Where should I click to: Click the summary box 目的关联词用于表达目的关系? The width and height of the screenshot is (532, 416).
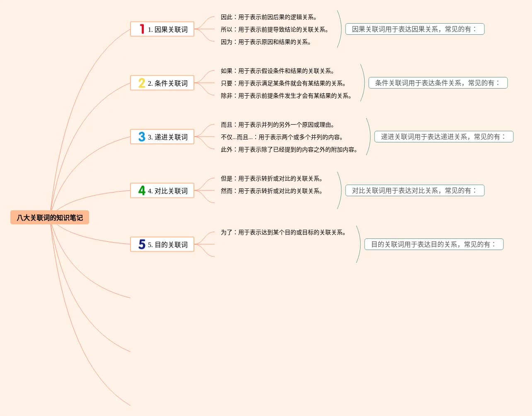tap(433, 245)
